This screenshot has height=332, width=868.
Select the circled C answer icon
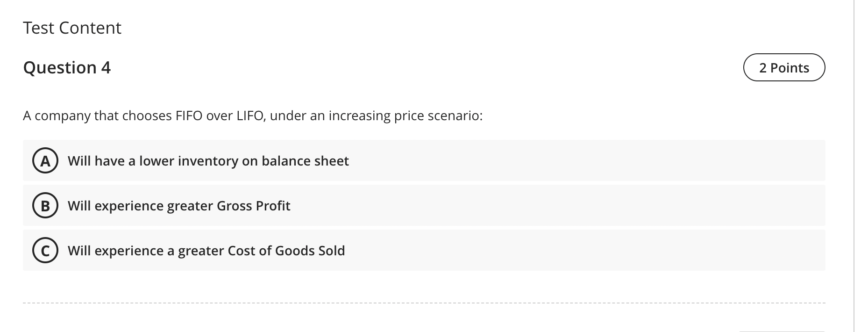(45, 251)
